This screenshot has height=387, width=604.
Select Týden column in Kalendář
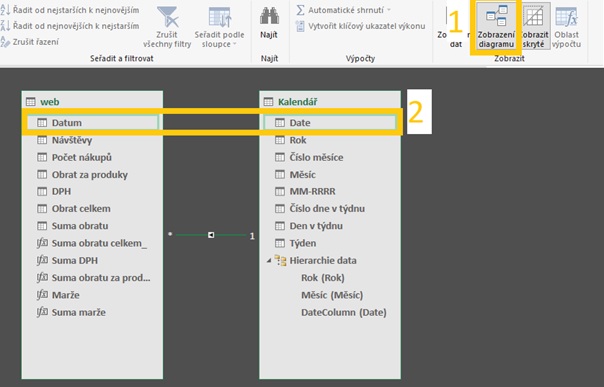[x=330, y=243]
